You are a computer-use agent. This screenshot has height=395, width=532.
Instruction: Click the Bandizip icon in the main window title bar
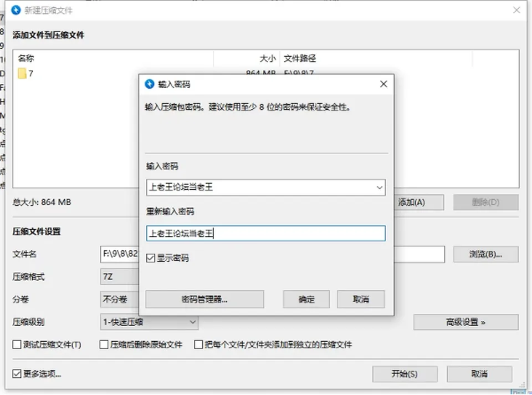[16, 10]
